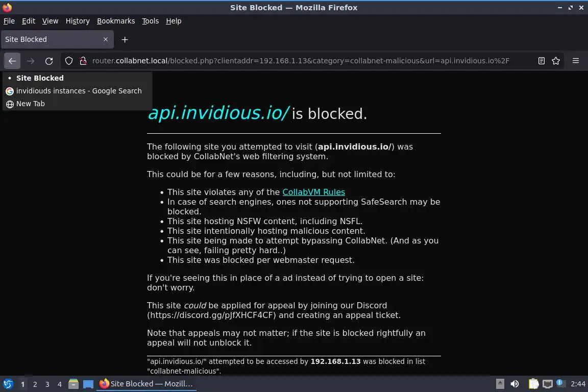588x392 pixels.
Task: Focus Site Blocked Mozilla taskbar entry
Action: pos(146,384)
